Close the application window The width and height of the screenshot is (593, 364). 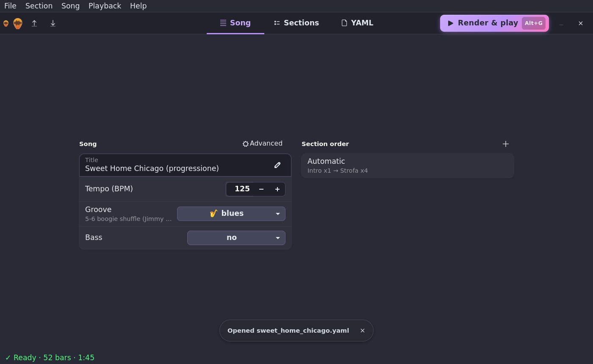point(581,23)
